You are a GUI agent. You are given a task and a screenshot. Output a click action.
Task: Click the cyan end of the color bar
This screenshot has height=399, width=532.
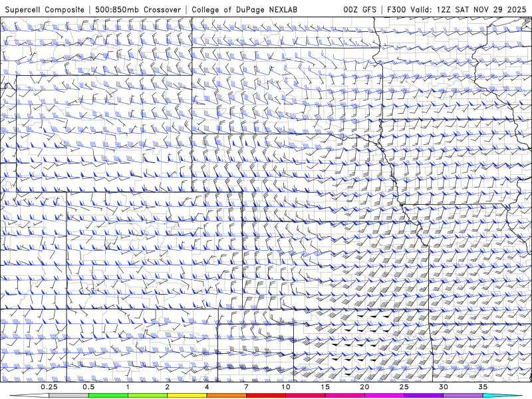pos(502,396)
